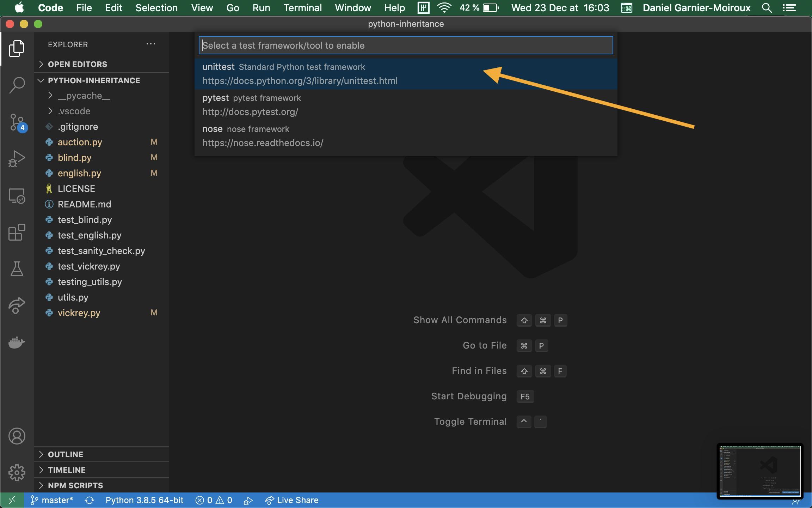Viewport: 812px width, 508px height.
Task: Expand the __pycache__ folder
Action: pyautogui.click(x=84, y=96)
